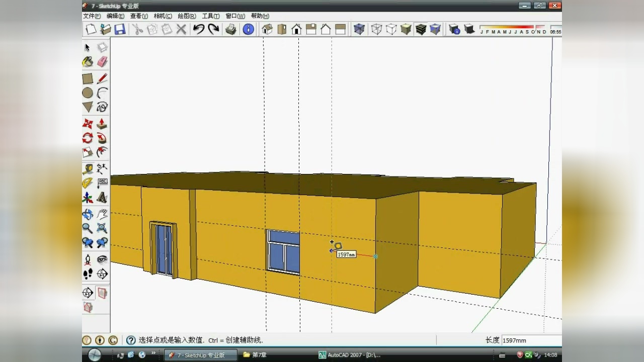
Task: Undo the last action
Action: (199, 29)
